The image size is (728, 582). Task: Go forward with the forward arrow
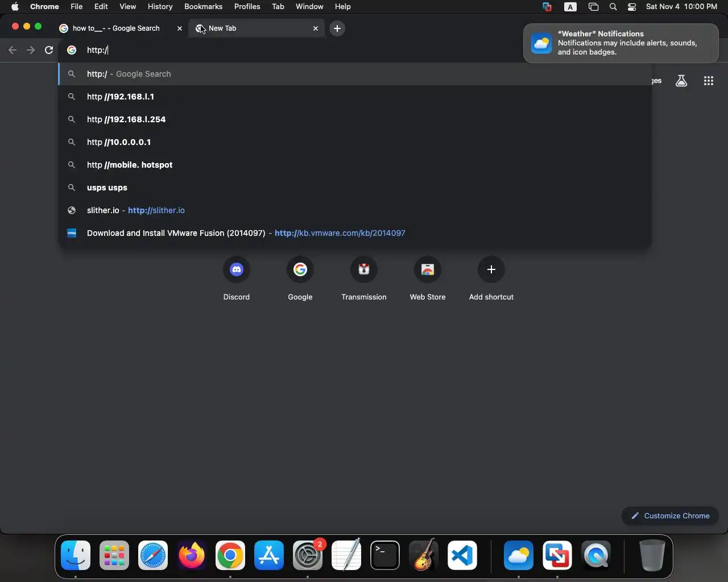point(31,50)
